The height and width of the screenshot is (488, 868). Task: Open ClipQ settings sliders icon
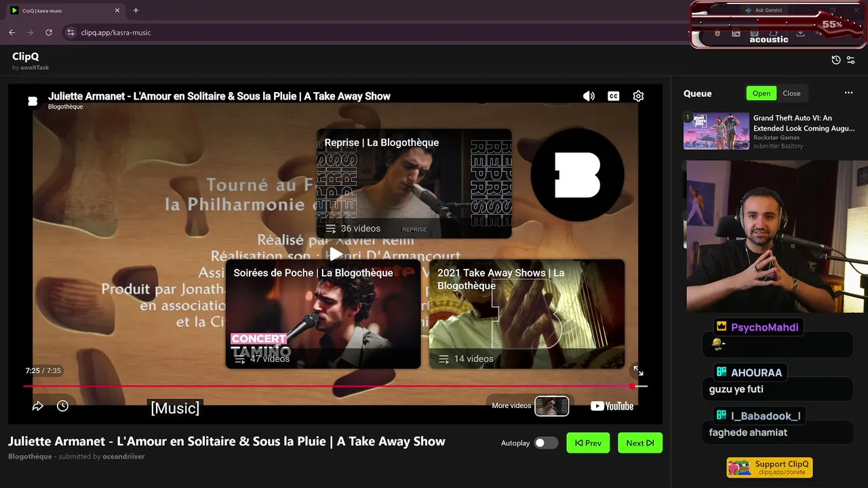tap(851, 60)
